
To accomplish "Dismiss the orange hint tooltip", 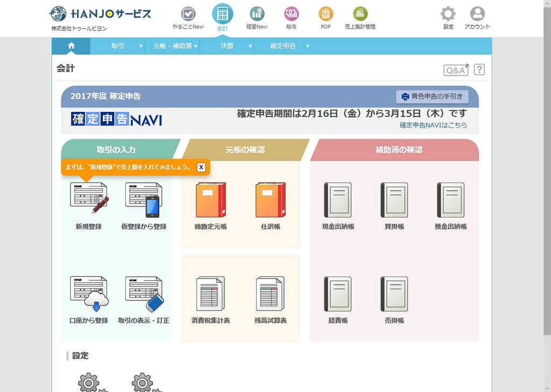I will (201, 167).
